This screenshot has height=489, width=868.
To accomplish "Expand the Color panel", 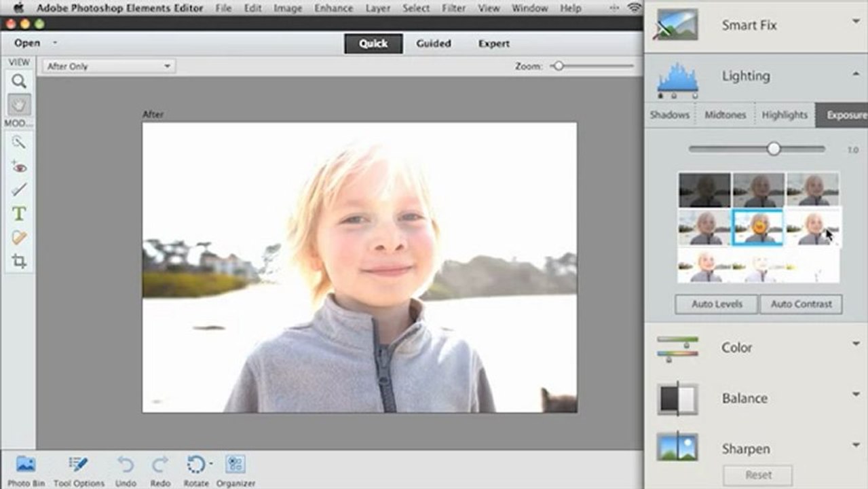I will [x=856, y=344].
